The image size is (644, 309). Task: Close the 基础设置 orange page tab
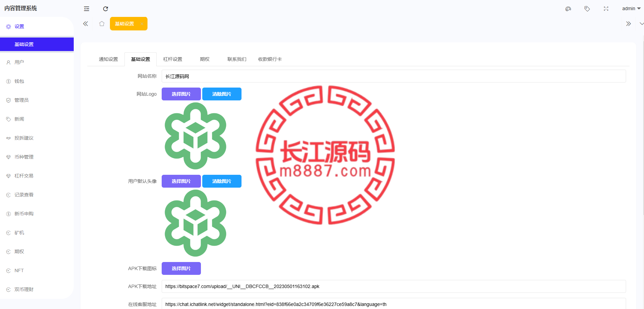point(142,24)
